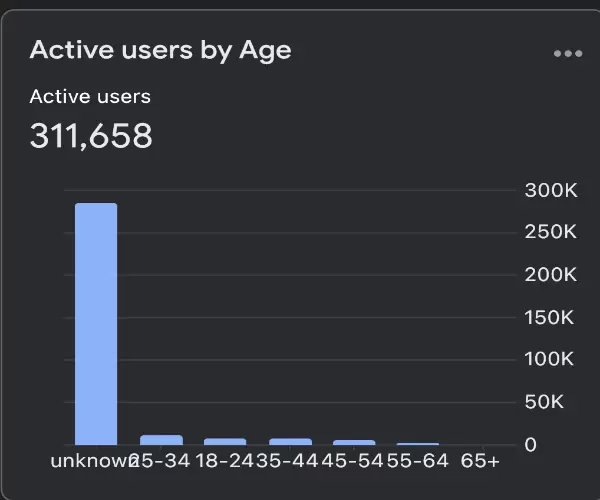Click the 45-54 bar in the chart
The width and height of the screenshot is (600, 500).
click(354, 442)
